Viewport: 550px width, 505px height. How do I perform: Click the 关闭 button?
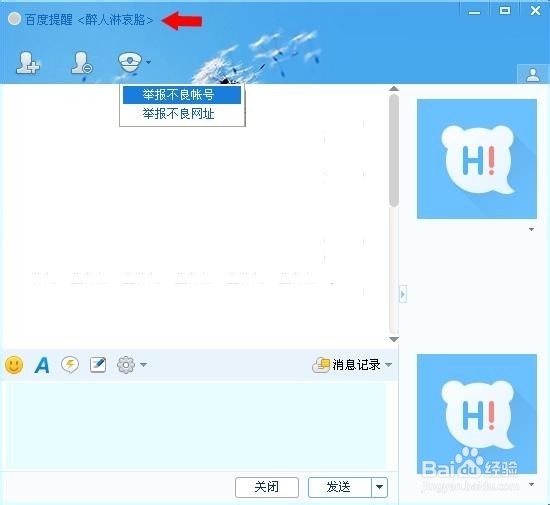point(267,487)
